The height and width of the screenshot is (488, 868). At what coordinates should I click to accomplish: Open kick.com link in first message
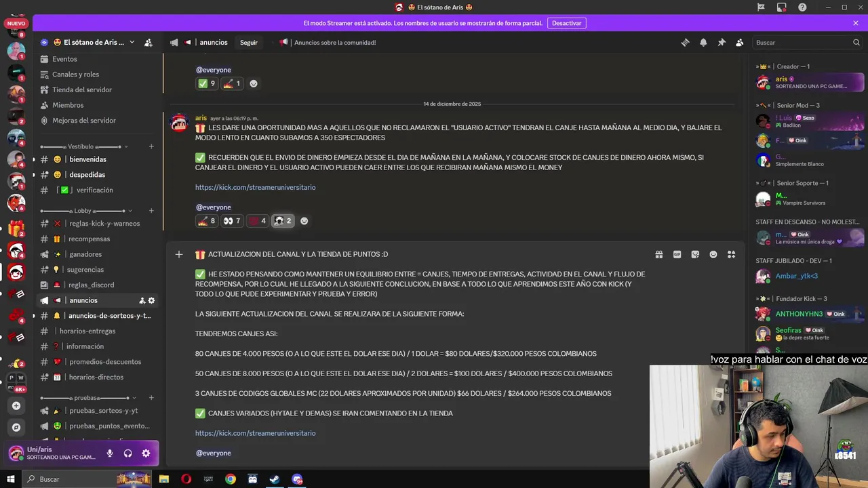255,187
